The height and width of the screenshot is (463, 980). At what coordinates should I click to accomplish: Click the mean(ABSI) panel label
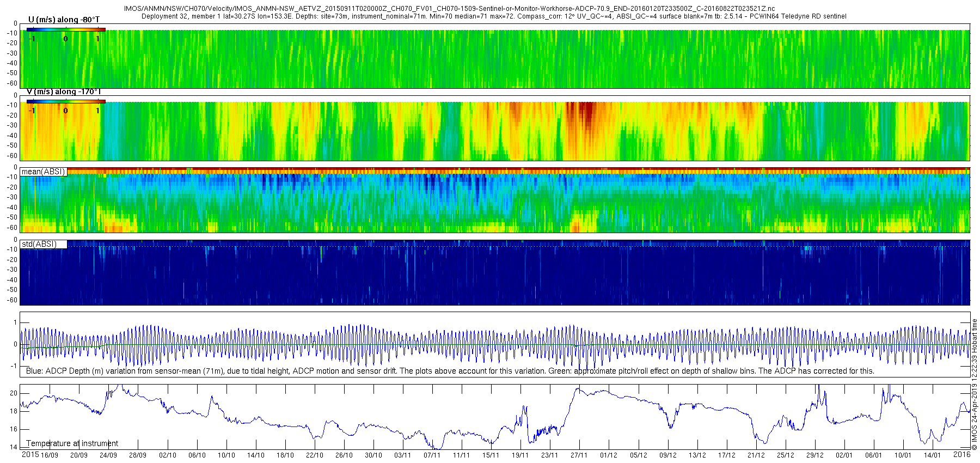[x=44, y=172]
